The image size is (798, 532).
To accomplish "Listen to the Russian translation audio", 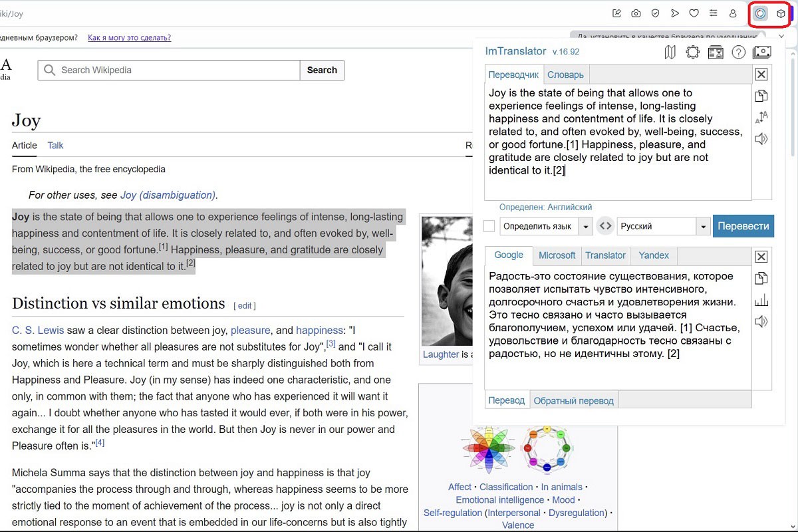I will click(761, 322).
